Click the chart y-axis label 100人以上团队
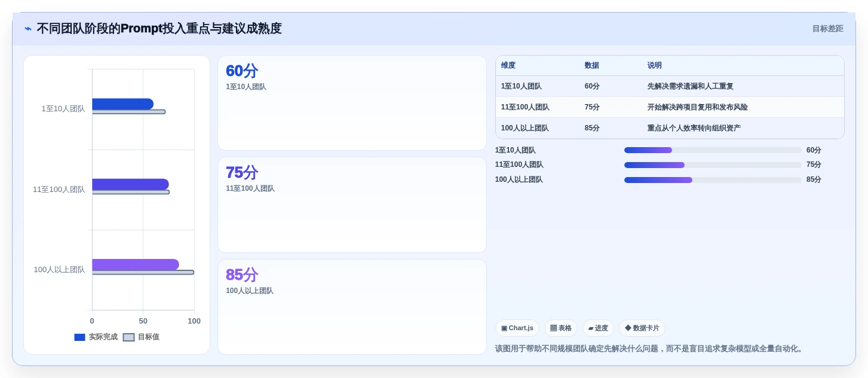 (59, 270)
